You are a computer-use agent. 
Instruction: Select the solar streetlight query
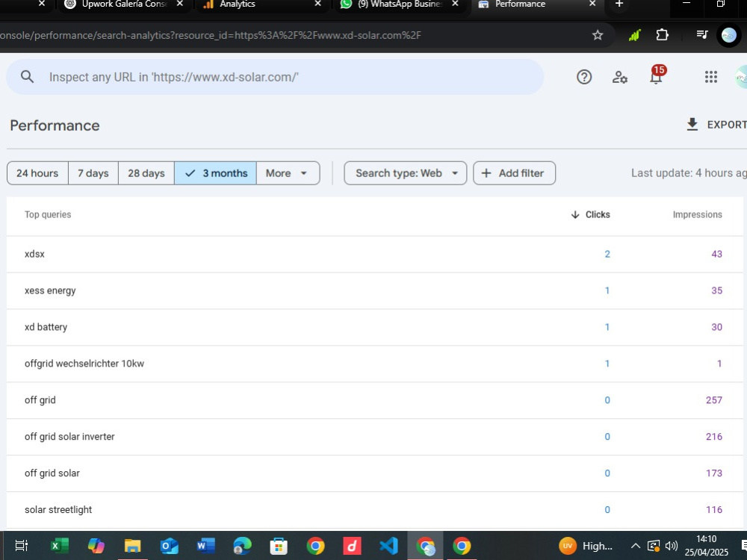click(x=374, y=509)
